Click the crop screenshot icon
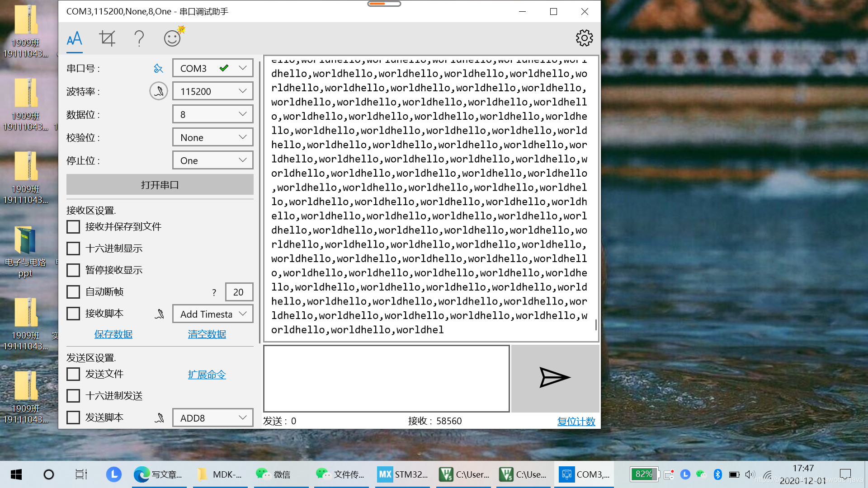This screenshot has height=488, width=868. pos(107,38)
